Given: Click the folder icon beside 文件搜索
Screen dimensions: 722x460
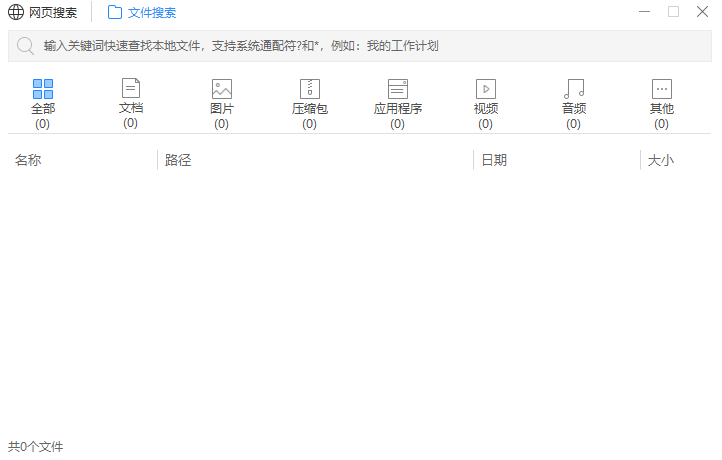Looking at the screenshot, I should coord(115,13).
